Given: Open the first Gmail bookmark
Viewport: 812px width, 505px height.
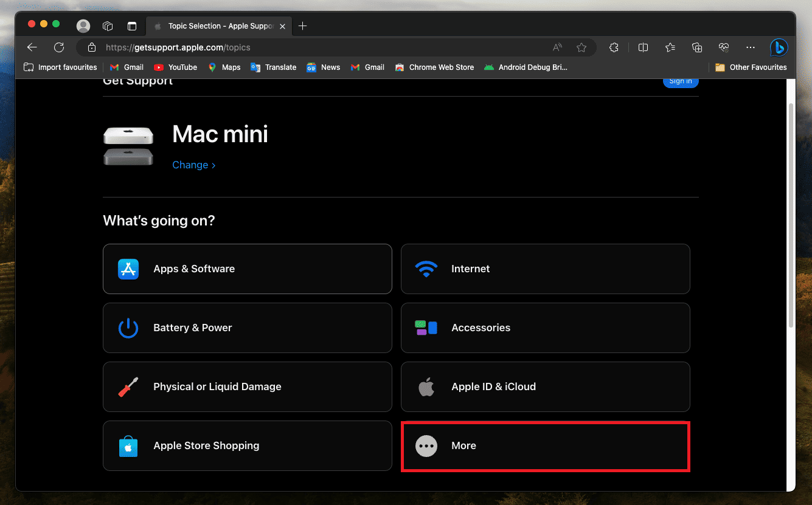Looking at the screenshot, I should [x=127, y=67].
